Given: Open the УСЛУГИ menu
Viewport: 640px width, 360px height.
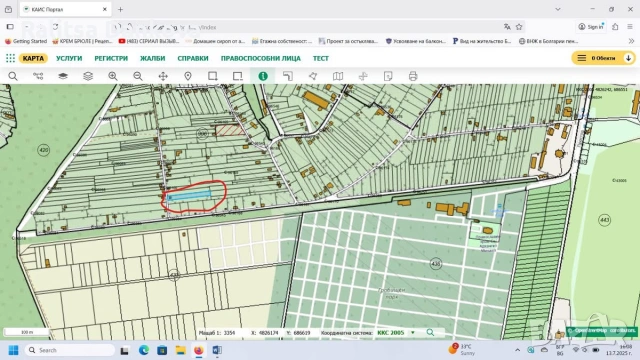Looking at the screenshot, I should pyautogui.click(x=69, y=58).
